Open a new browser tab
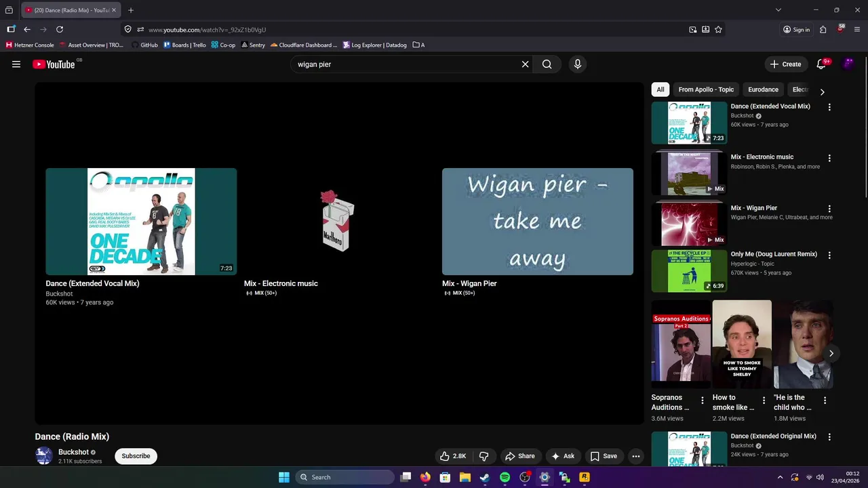This screenshot has height=488, width=868. [131, 10]
